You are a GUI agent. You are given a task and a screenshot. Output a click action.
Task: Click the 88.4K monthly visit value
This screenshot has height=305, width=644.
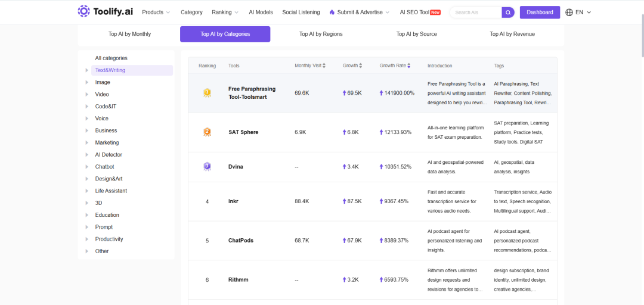302,201
